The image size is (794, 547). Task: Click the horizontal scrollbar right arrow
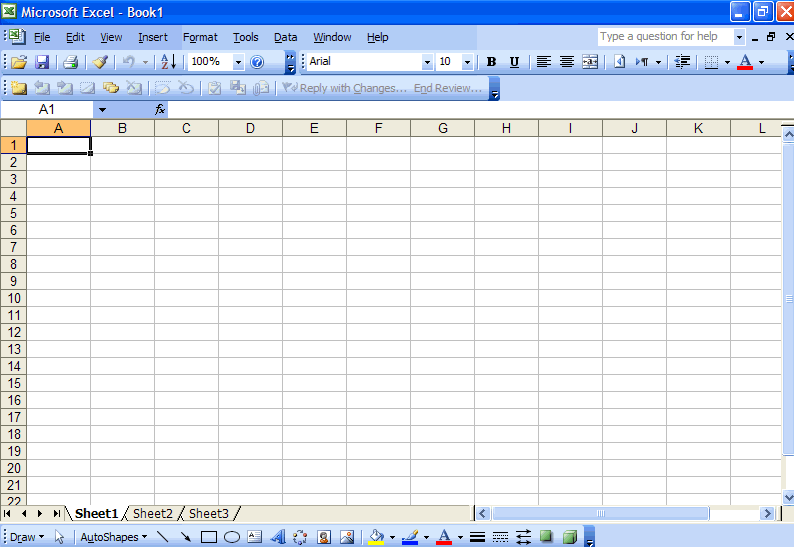click(767, 514)
